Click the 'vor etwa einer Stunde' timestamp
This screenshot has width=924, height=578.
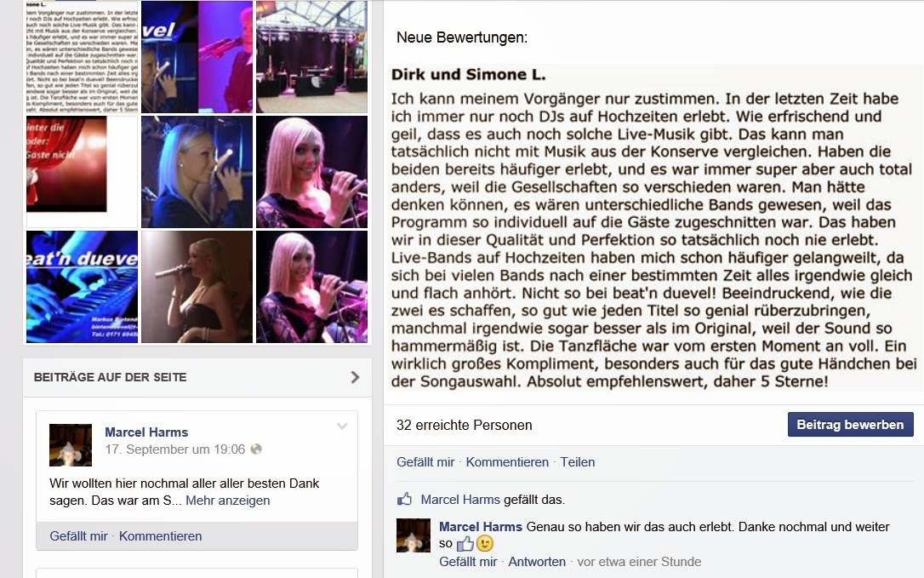tap(639, 562)
